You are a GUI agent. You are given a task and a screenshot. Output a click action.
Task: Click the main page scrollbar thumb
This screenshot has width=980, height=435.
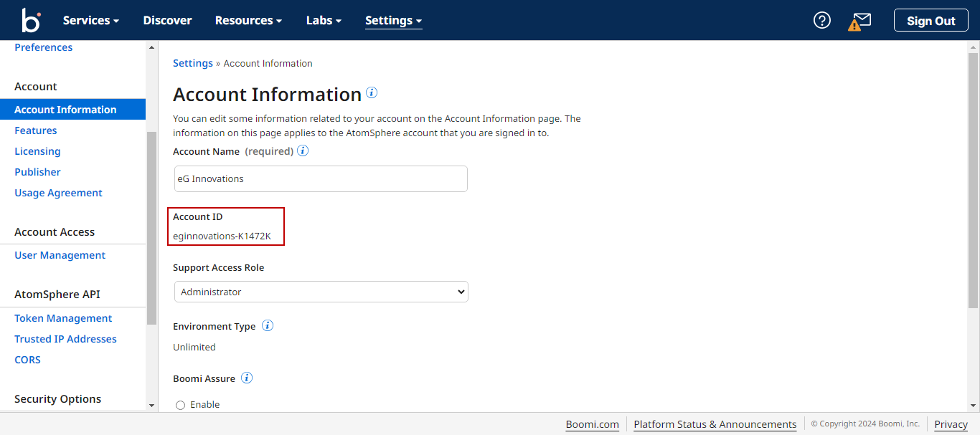[974, 180]
